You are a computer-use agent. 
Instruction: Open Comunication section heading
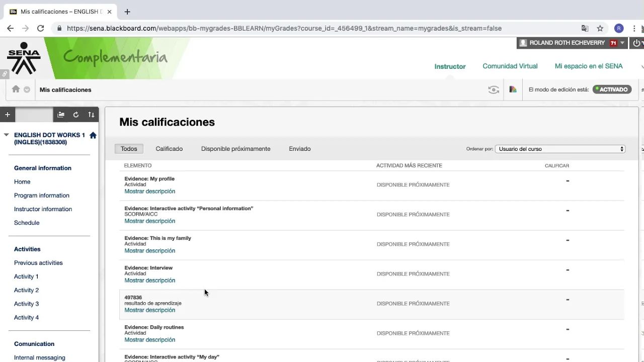click(x=34, y=344)
